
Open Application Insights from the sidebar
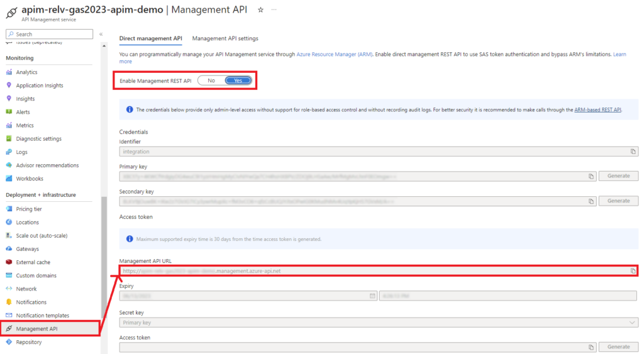[x=40, y=86]
